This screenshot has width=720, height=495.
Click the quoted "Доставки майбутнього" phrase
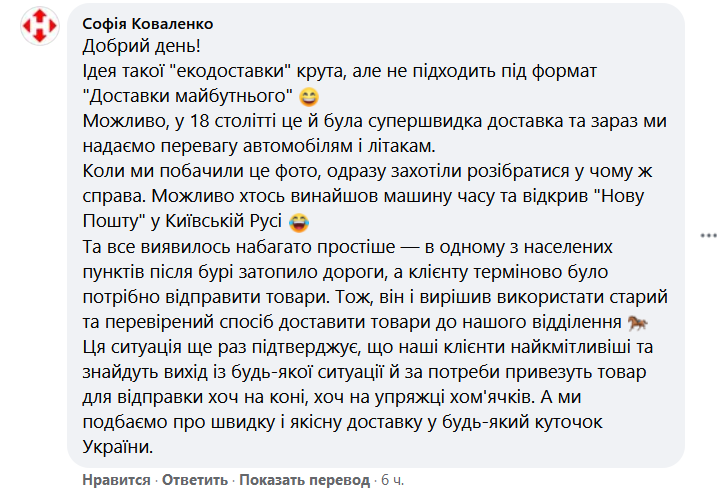click(188, 96)
